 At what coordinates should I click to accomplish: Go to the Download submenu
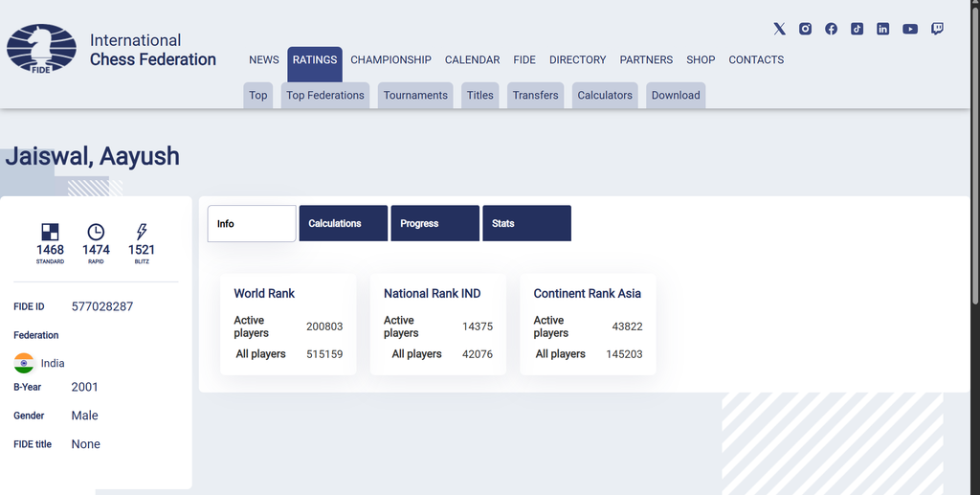tap(676, 95)
